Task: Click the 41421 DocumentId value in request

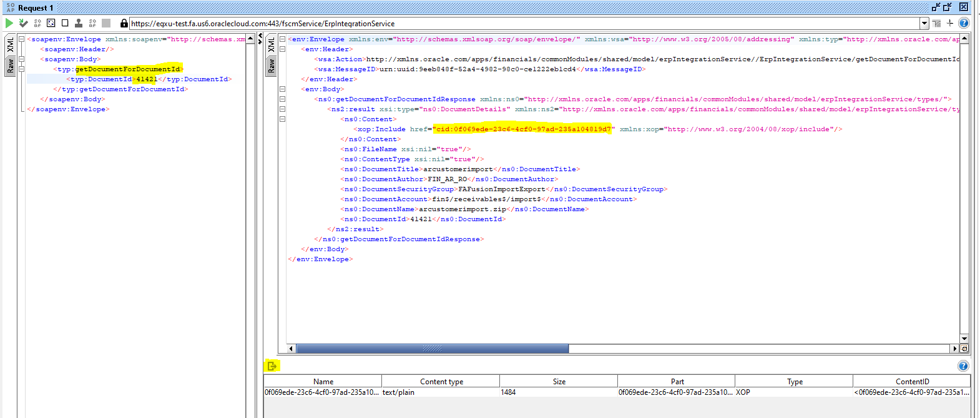Action: tap(147, 79)
